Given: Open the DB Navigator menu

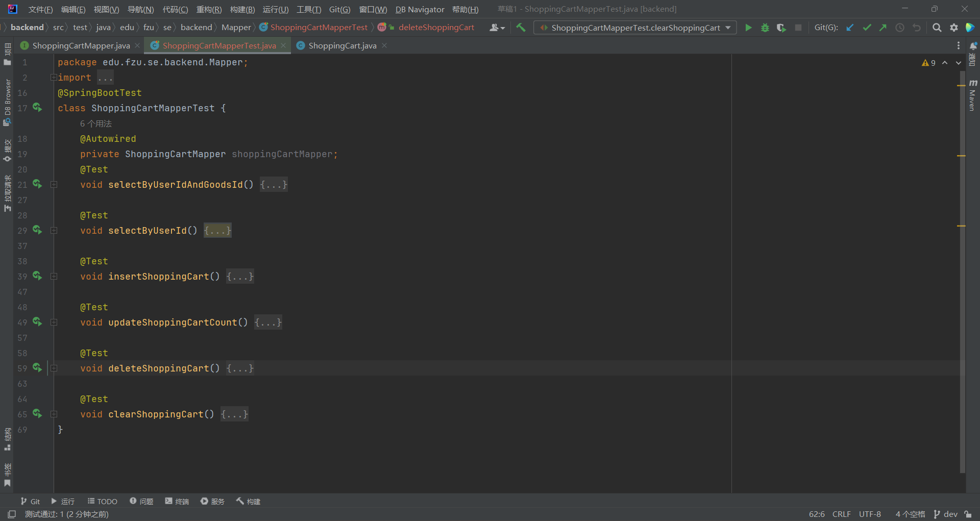Looking at the screenshot, I should pos(420,9).
